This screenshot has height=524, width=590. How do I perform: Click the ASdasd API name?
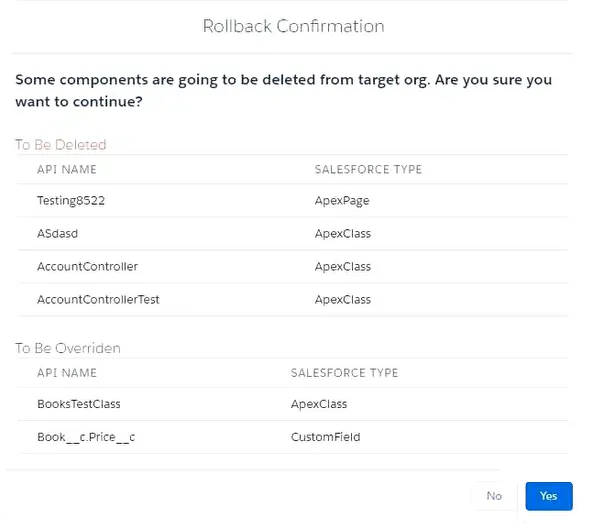tap(57, 234)
